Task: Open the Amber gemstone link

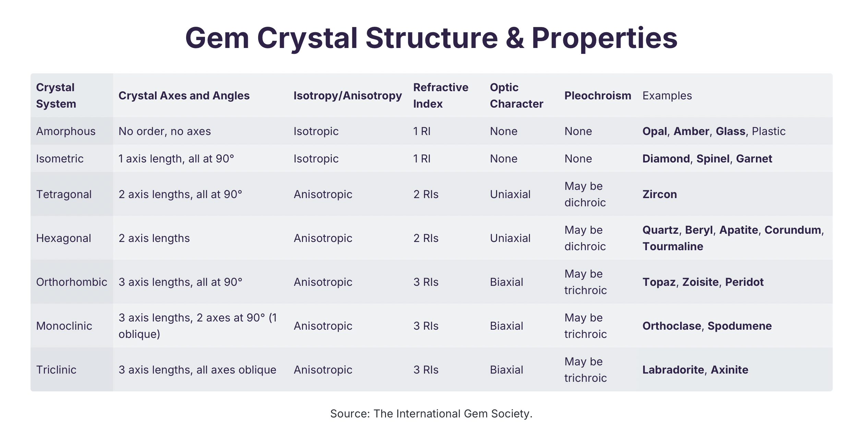Action: pyautogui.click(x=691, y=131)
